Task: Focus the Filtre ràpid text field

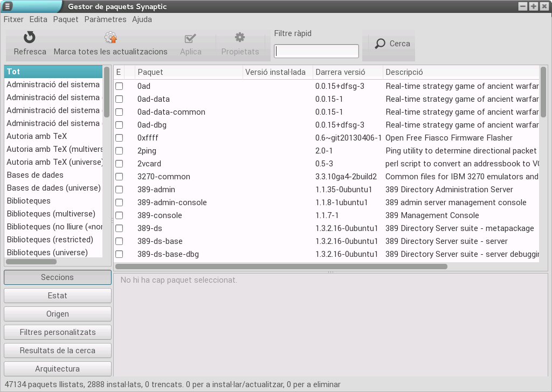Action: coord(316,51)
